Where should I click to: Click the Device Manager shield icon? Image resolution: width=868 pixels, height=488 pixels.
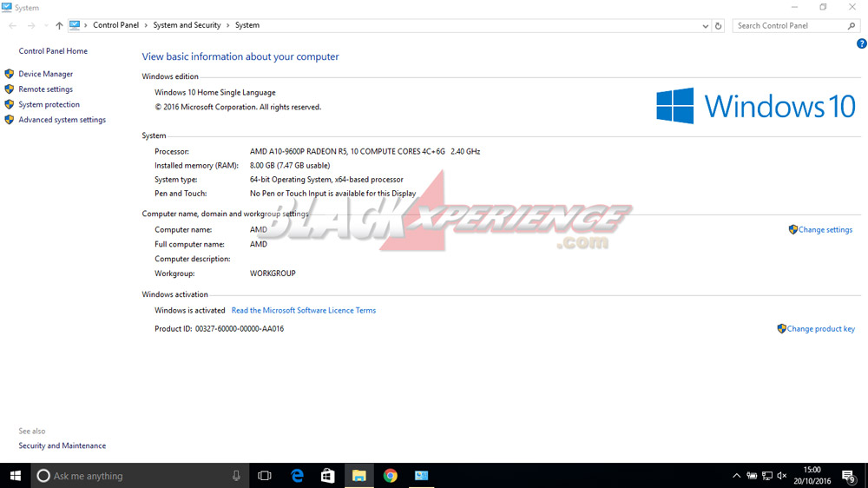point(9,74)
